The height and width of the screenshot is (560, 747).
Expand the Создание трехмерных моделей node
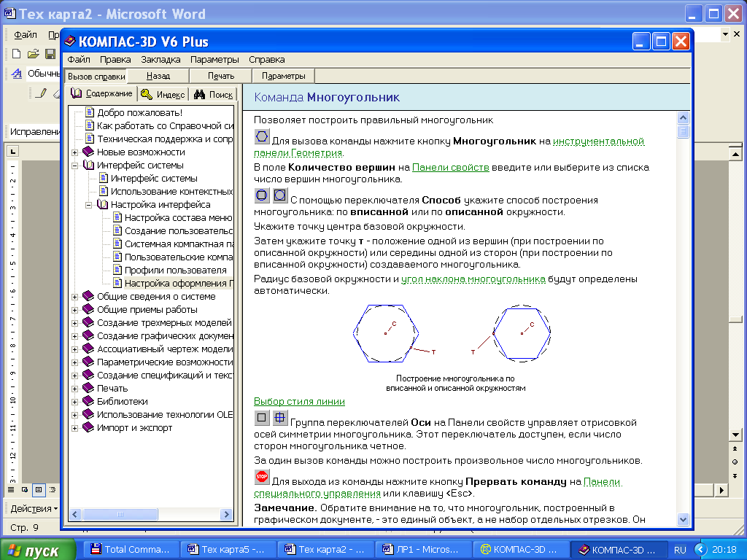75,323
